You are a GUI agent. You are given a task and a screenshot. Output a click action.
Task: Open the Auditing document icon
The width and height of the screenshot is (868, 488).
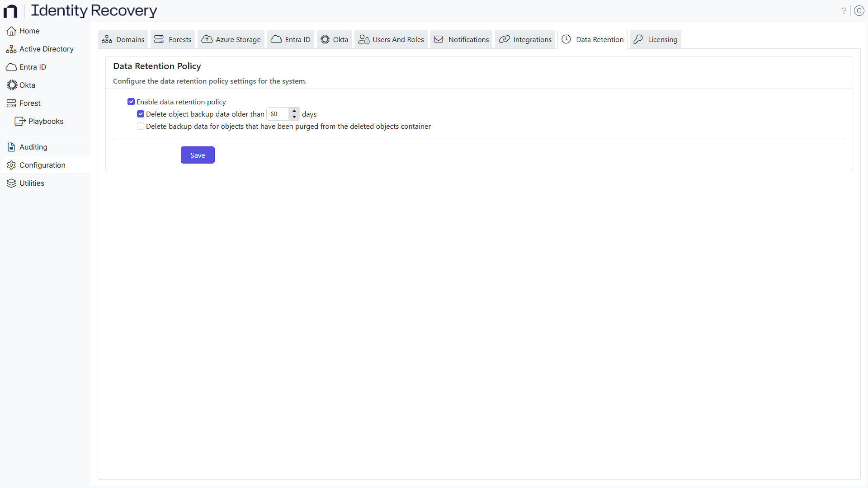point(11,147)
